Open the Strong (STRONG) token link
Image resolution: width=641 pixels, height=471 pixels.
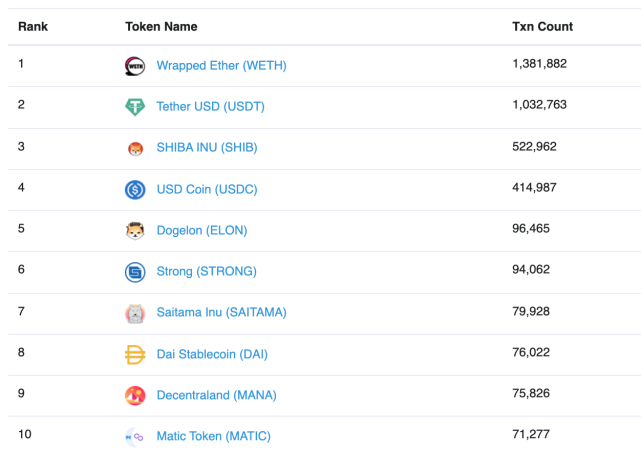(x=206, y=271)
